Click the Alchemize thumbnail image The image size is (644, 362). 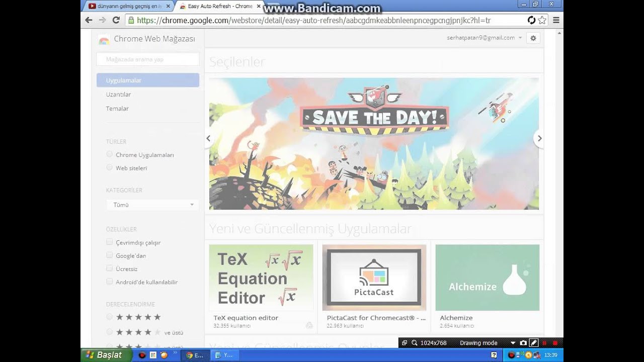pos(488,278)
